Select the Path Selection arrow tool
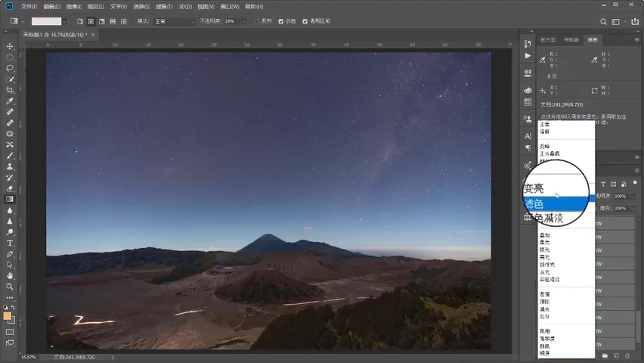644x363 pixels. [x=10, y=265]
